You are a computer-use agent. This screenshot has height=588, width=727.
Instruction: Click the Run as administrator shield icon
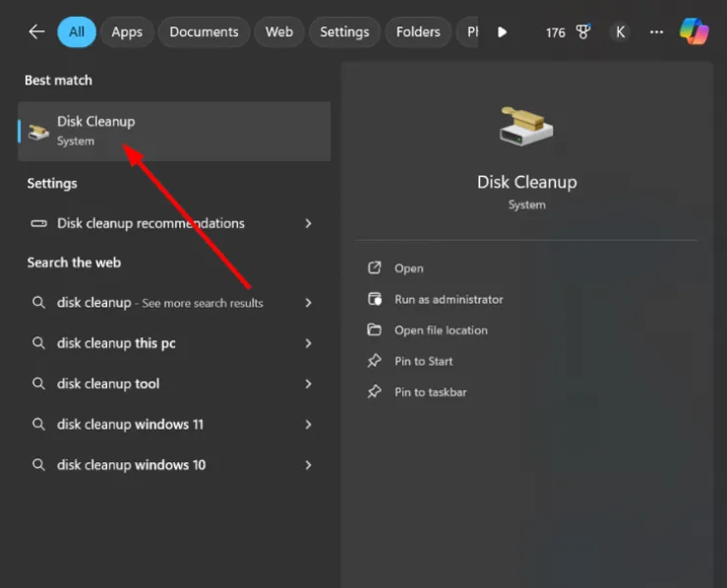(374, 299)
